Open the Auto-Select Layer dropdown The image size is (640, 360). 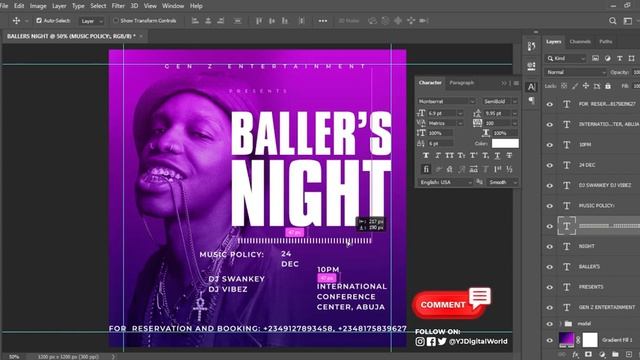point(91,21)
